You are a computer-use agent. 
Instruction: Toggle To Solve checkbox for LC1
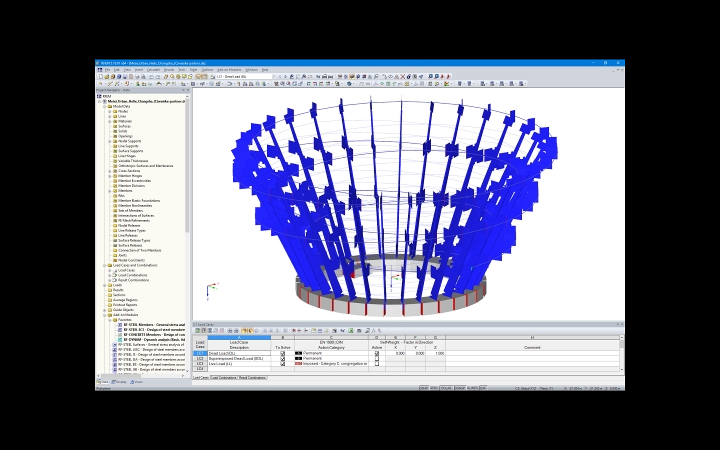tap(282, 354)
